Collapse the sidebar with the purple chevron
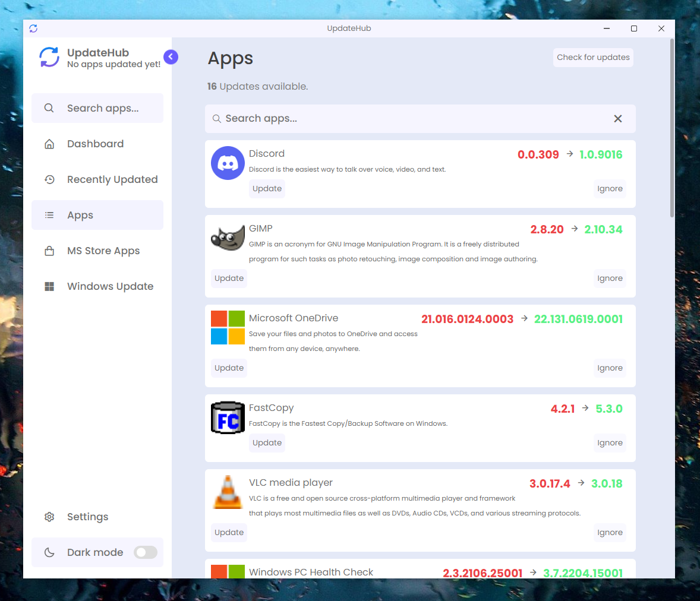 coord(171,56)
